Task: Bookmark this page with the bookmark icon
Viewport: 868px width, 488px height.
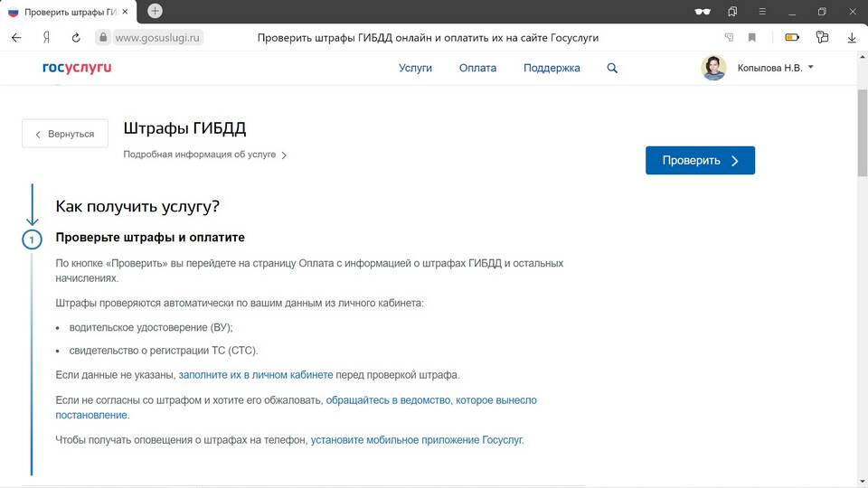Action: (x=752, y=38)
